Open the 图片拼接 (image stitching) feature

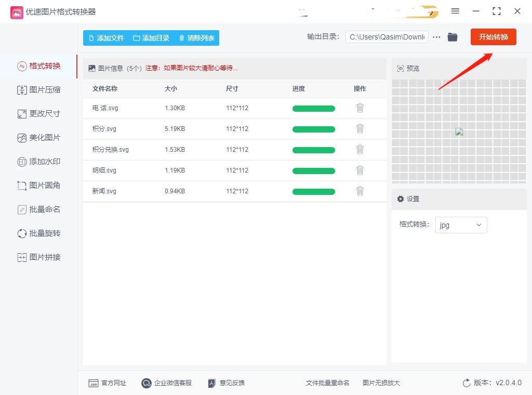click(39, 257)
